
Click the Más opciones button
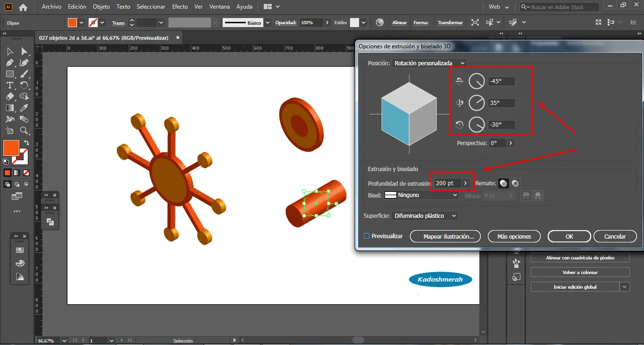click(x=514, y=236)
